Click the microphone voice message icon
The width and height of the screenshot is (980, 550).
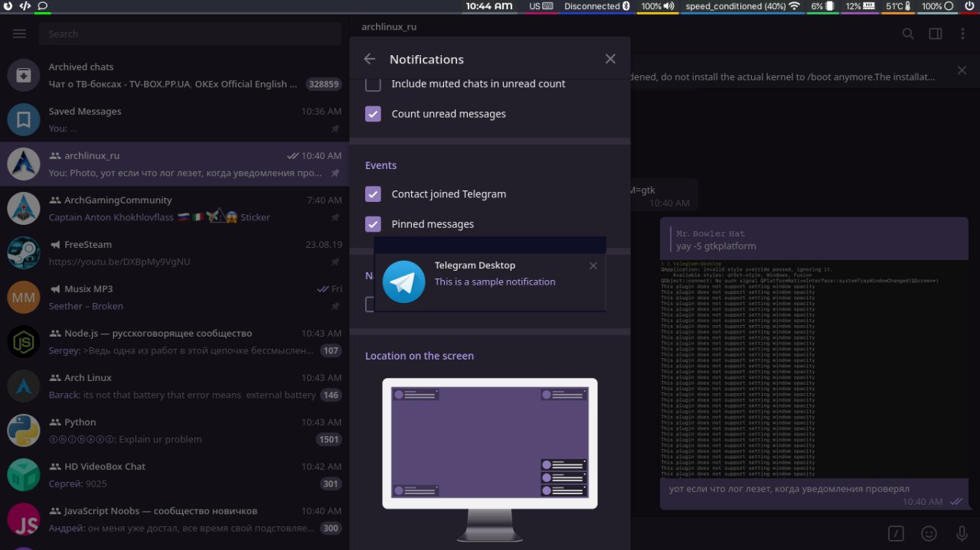click(962, 534)
